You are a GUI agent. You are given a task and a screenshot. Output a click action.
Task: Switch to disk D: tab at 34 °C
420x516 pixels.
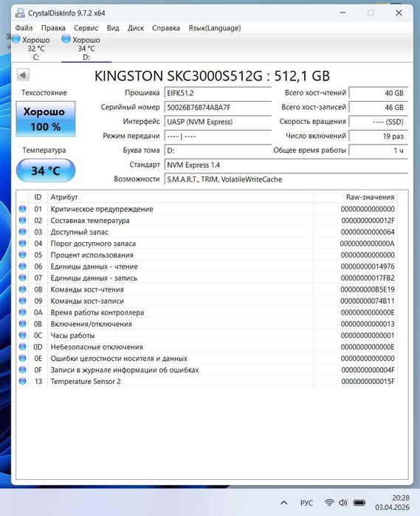point(86,49)
